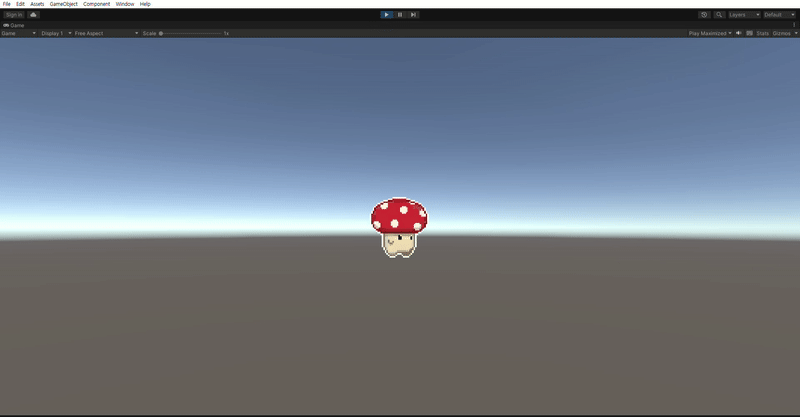The width and height of the screenshot is (800, 417).
Task: Stop play mode with the Play button
Action: (387, 15)
